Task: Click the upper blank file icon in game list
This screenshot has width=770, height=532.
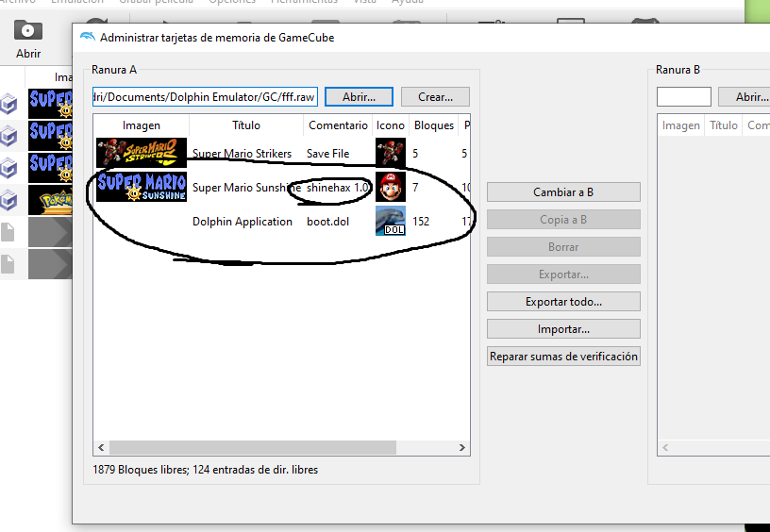Action: [8, 232]
